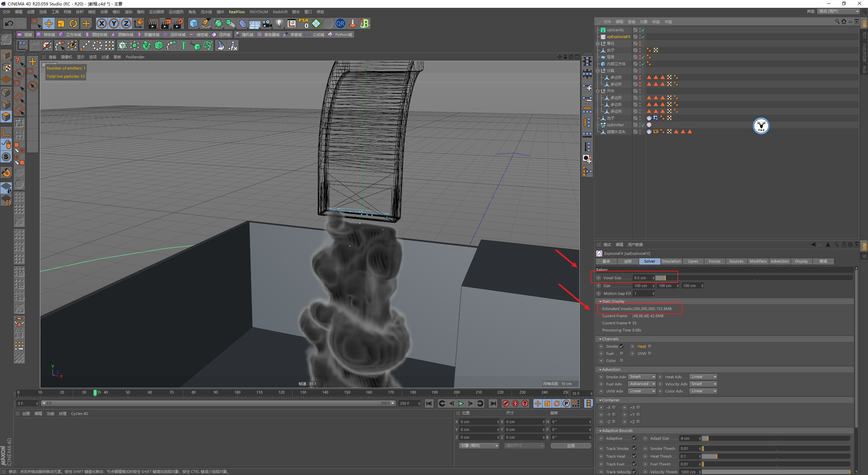Click the Undo arrow icon
Image resolution: width=868 pixels, height=475 pixels.
click(x=9, y=23)
